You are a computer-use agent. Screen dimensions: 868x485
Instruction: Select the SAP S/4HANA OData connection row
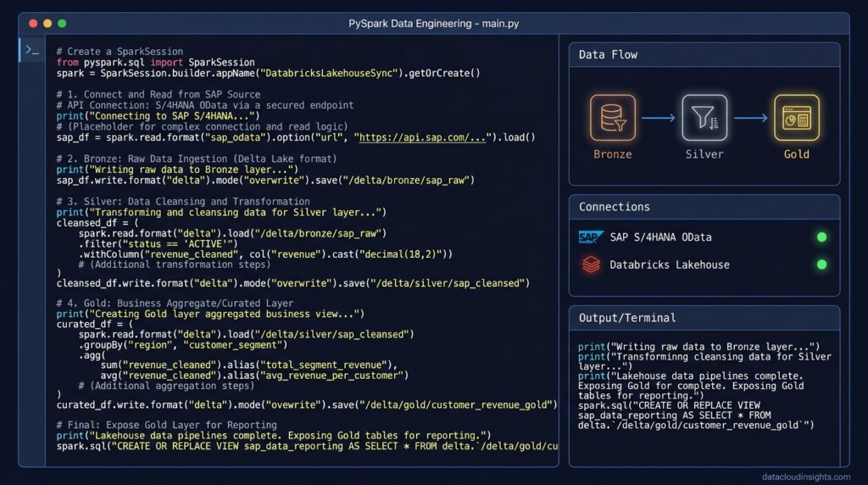(x=703, y=237)
